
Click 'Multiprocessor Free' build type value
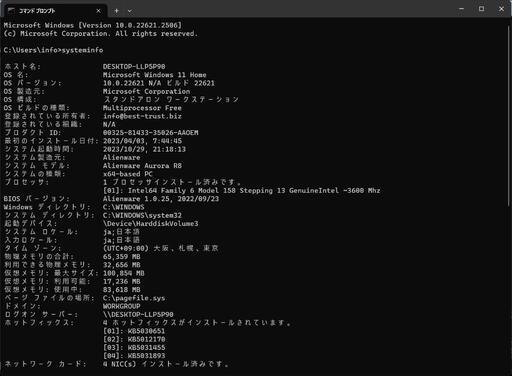142,108
